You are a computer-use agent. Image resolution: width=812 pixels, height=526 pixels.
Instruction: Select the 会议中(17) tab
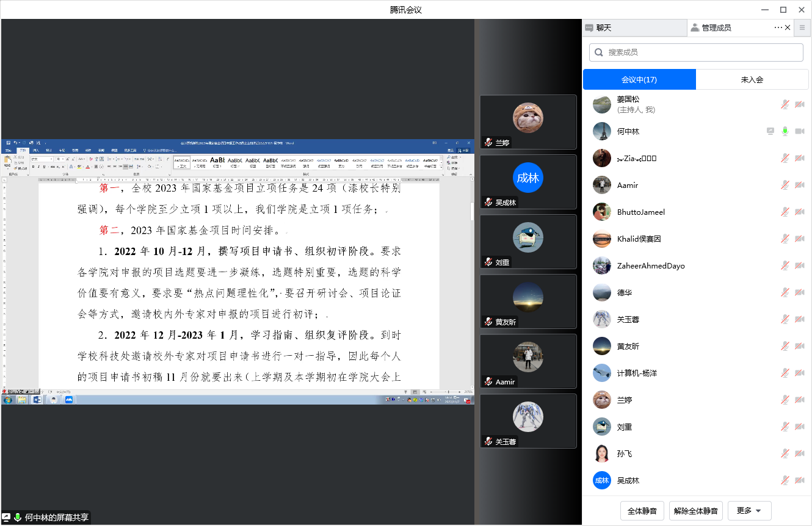tap(639, 80)
